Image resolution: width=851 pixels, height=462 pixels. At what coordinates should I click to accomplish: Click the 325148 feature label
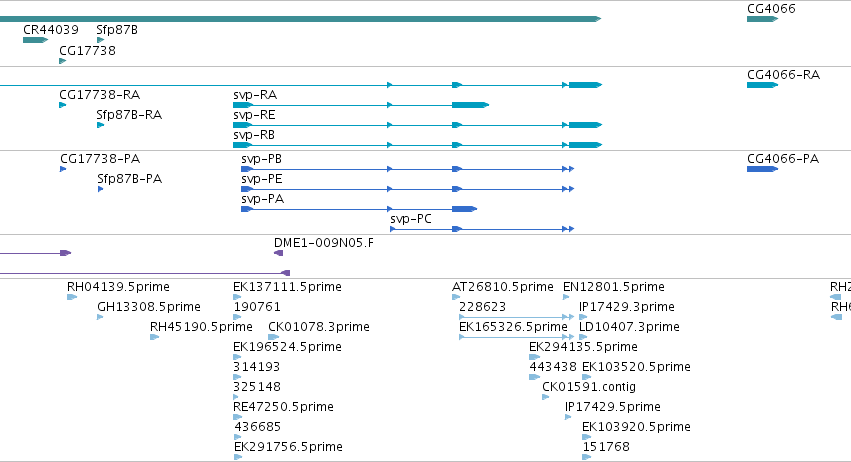pyautogui.click(x=257, y=387)
